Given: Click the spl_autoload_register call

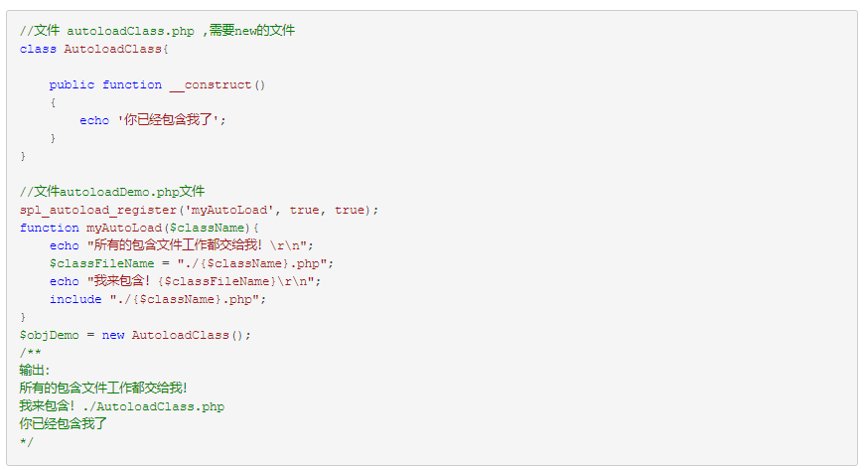Looking at the screenshot, I should point(199,211).
